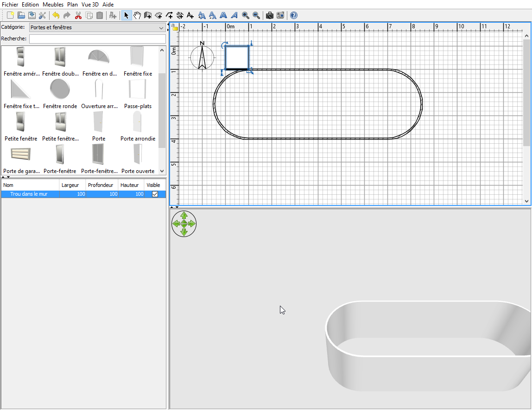The image size is (532, 410).
Task: Choose the Create polylines tool
Action: [x=169, y=15]
